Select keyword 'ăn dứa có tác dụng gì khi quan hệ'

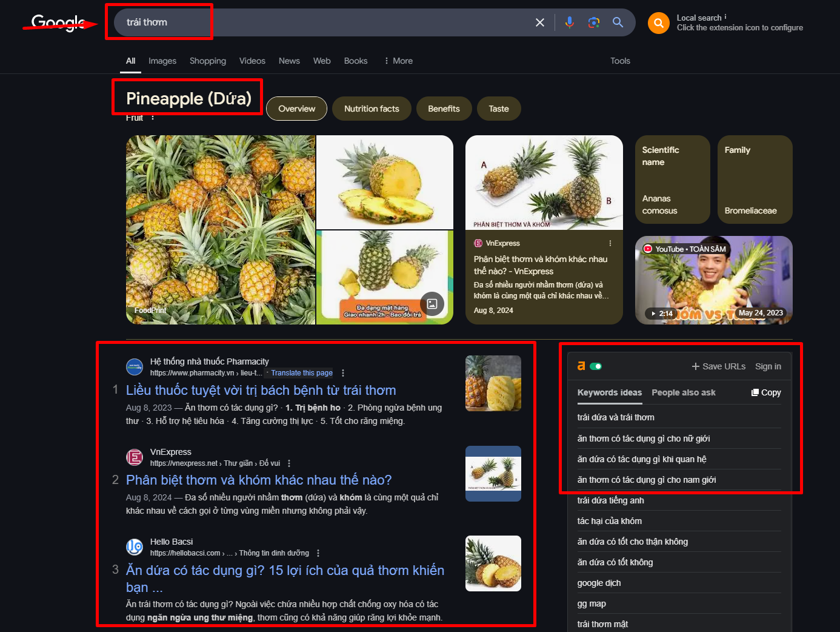pos(642,459)
